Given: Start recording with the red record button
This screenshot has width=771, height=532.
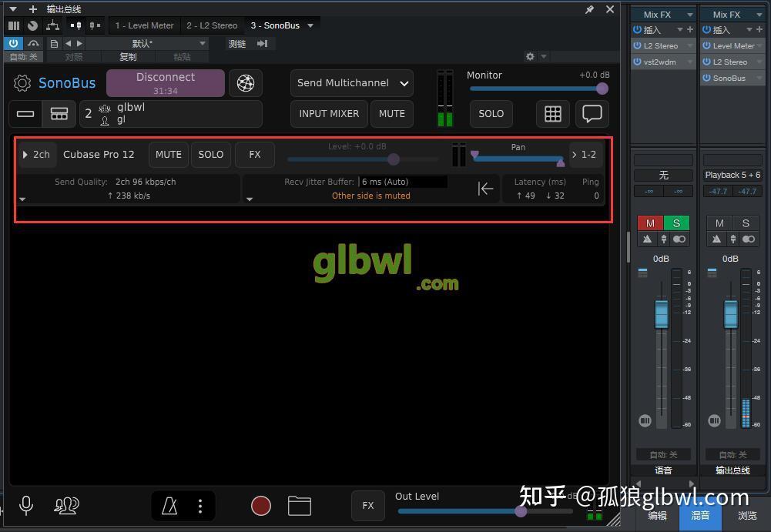Looking at the screenshot, I should pyautogui.click(x=260, y=506).
